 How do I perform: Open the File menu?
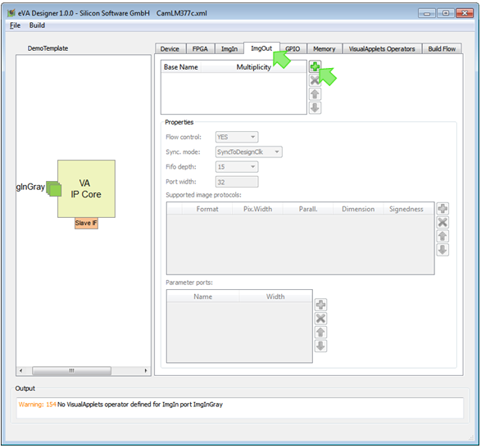click(15, 25)
